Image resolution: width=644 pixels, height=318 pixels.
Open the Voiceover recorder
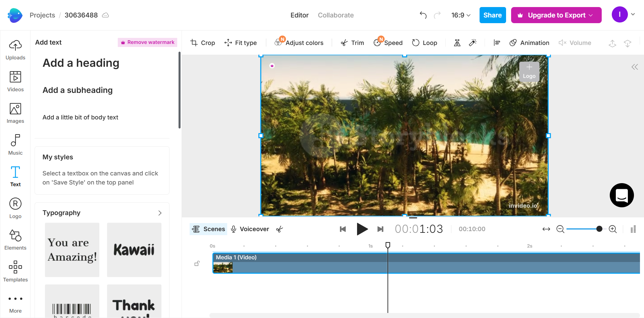point(250,229)
